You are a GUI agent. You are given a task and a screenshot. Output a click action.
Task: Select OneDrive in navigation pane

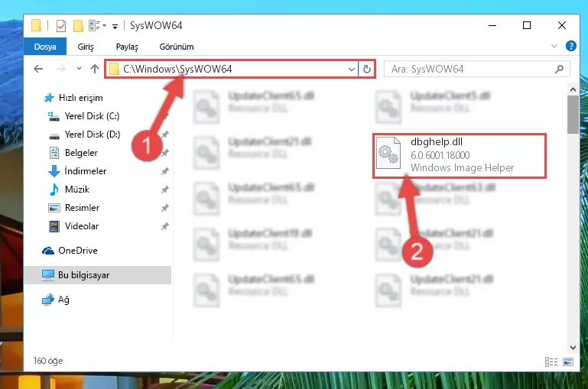coord(78,251)
